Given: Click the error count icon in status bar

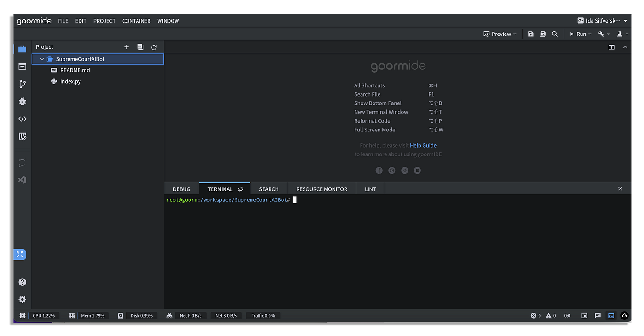Looking at the screenshot, I should coord(534,316).
